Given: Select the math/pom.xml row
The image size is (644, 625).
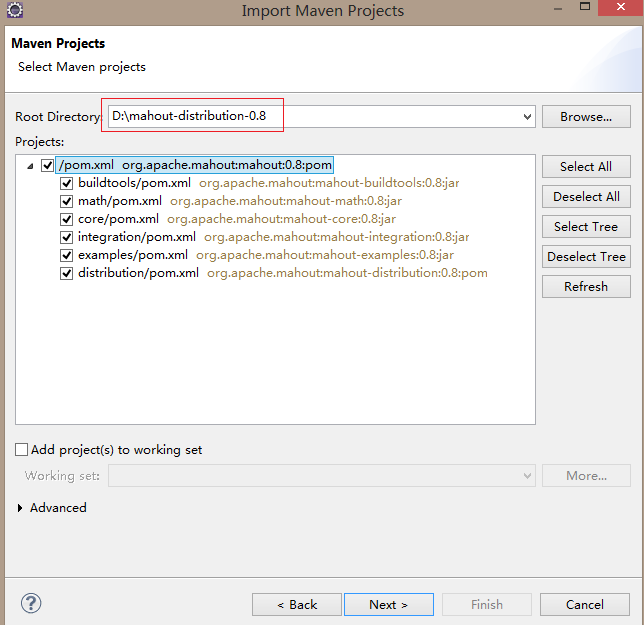Looking at the screenshot, I should point(240,201).
